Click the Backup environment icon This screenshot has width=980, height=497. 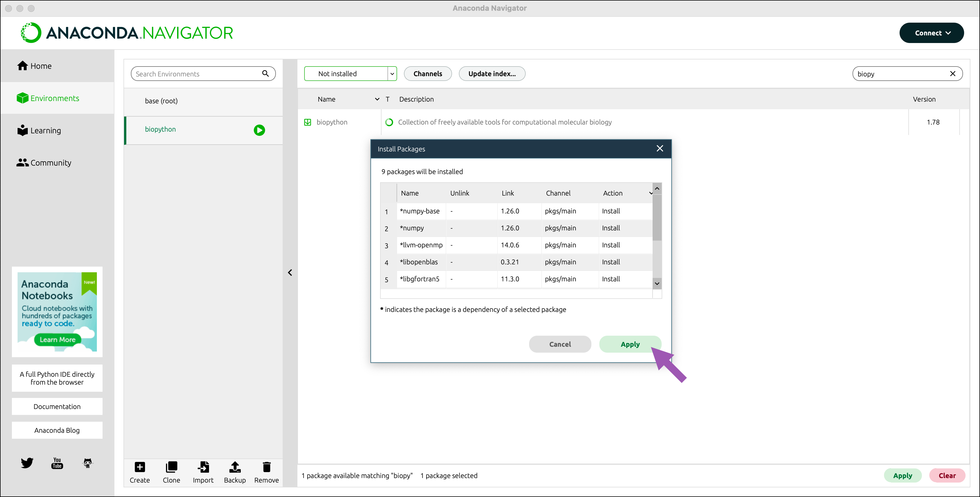[x=235, y=467]
